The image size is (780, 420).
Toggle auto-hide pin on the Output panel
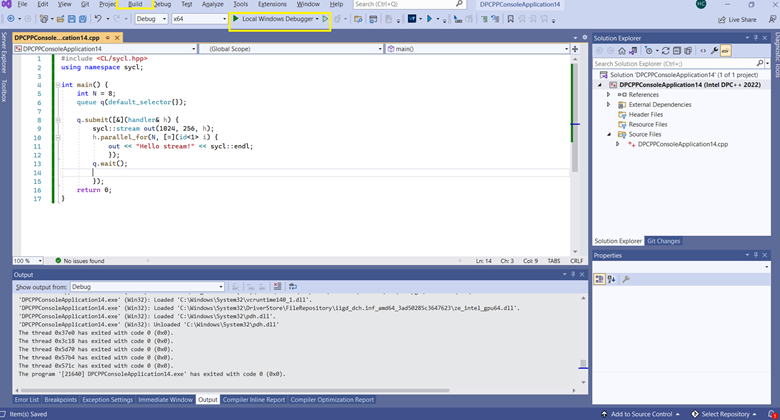(x=573, y=275)
